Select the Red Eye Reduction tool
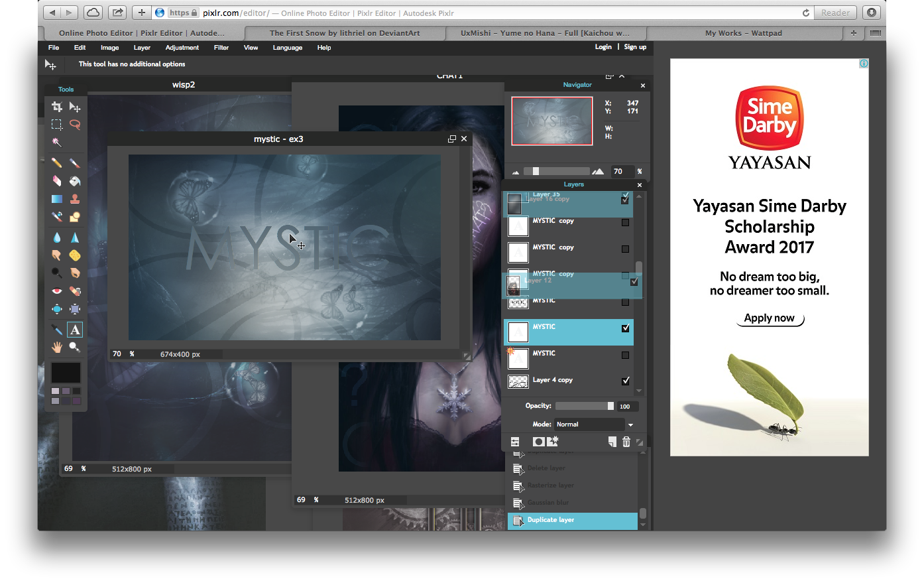The width and height of the screenshot is (924, 583). [x=57, y=291]
